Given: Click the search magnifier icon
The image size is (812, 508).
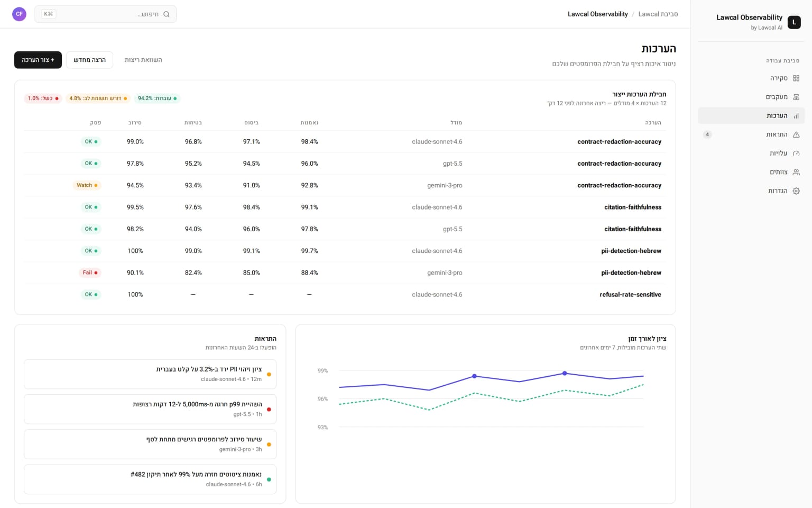Looking at the screenshot, I should click(167, 14).
